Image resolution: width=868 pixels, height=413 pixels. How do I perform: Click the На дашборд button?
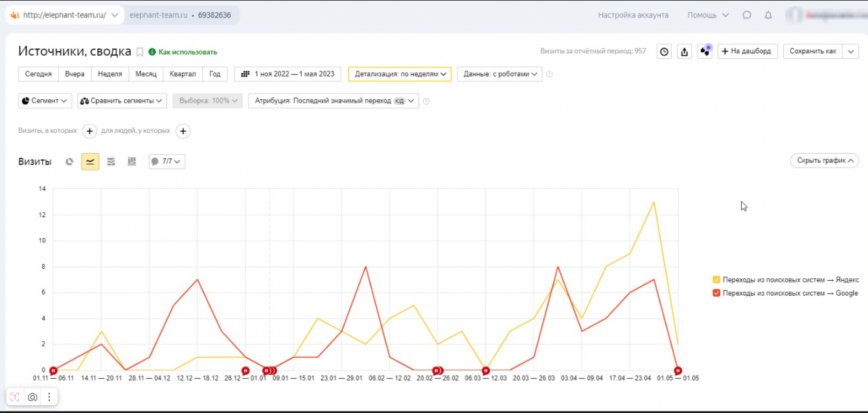point(747,51)
